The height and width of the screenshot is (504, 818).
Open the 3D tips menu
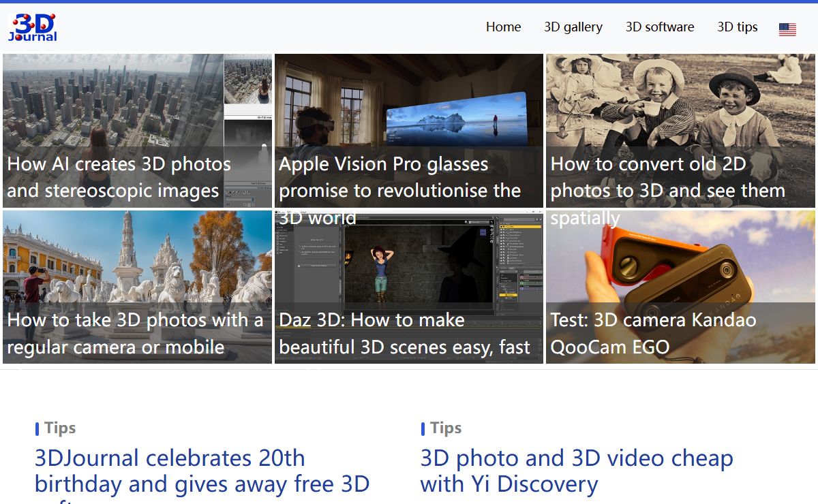738,27
